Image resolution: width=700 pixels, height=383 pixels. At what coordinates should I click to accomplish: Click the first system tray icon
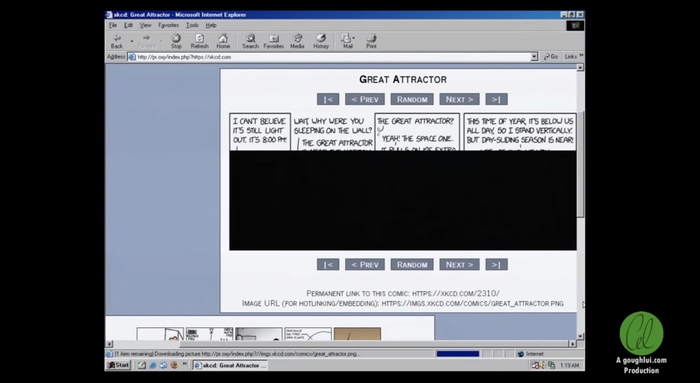(x=536, y=365)
